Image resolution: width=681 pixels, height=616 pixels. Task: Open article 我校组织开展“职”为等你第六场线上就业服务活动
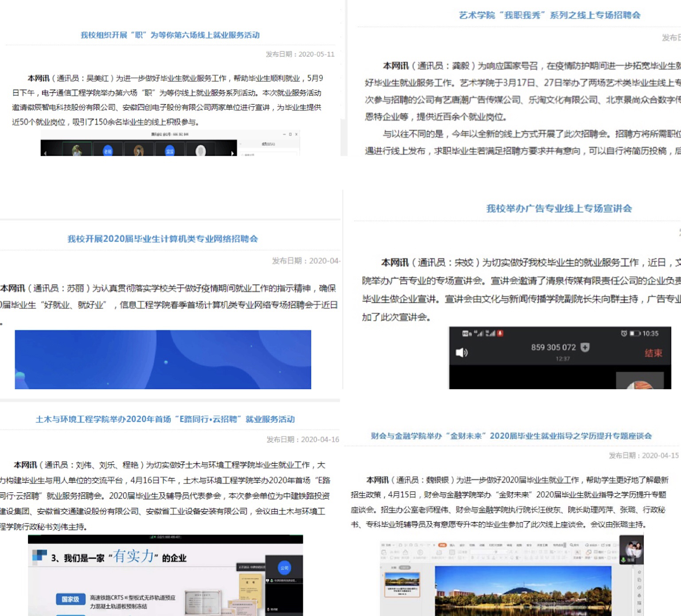[170, 35]
